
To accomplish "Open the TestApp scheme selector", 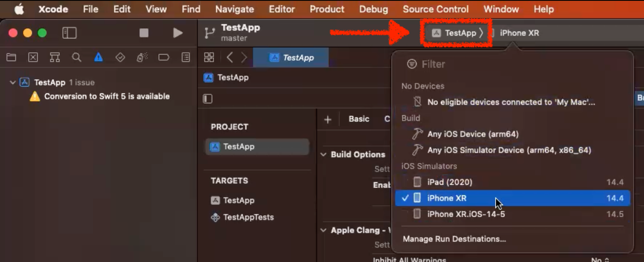I will [x=457, y=33].
